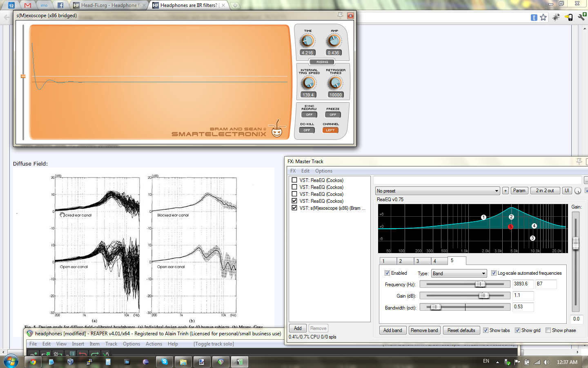The height and width of the screenshot is (368, 588).
Task: Click the Add FX button
Action: click(298, 328)
